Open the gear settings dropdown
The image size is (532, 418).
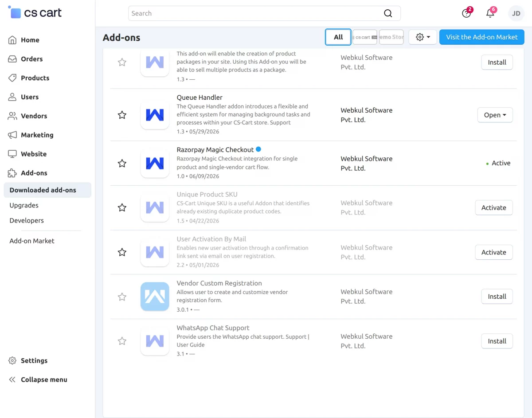pyautogui.click(x=423, y=37)
